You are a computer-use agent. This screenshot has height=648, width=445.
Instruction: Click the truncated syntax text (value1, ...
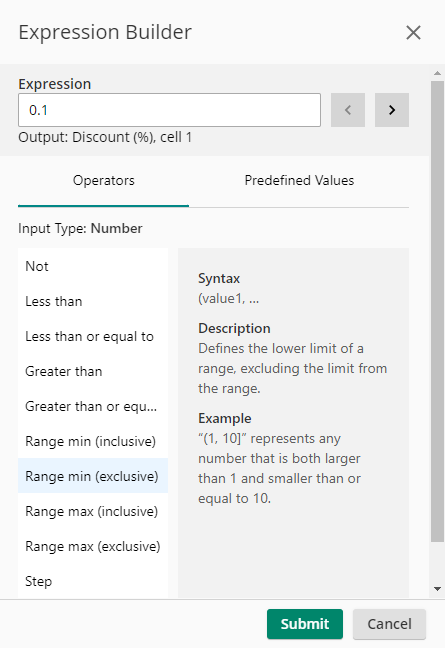228,298
